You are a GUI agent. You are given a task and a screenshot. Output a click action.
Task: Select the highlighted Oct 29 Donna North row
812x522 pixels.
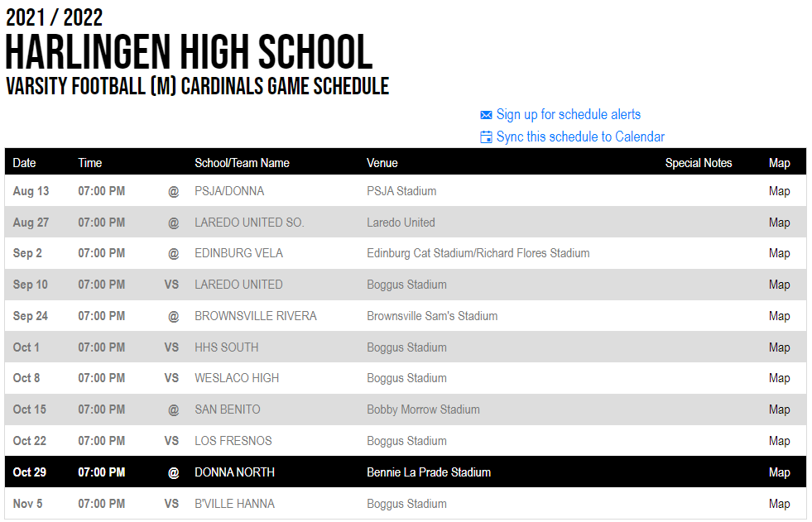tap(406, 472)
